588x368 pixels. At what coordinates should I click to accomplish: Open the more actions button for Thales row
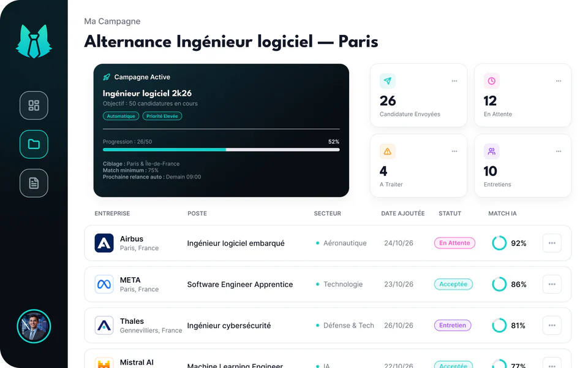click(x=552, y=325)
